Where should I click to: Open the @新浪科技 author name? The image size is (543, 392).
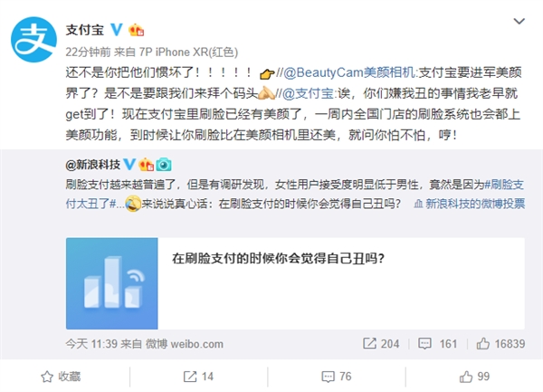pos(93,165)
